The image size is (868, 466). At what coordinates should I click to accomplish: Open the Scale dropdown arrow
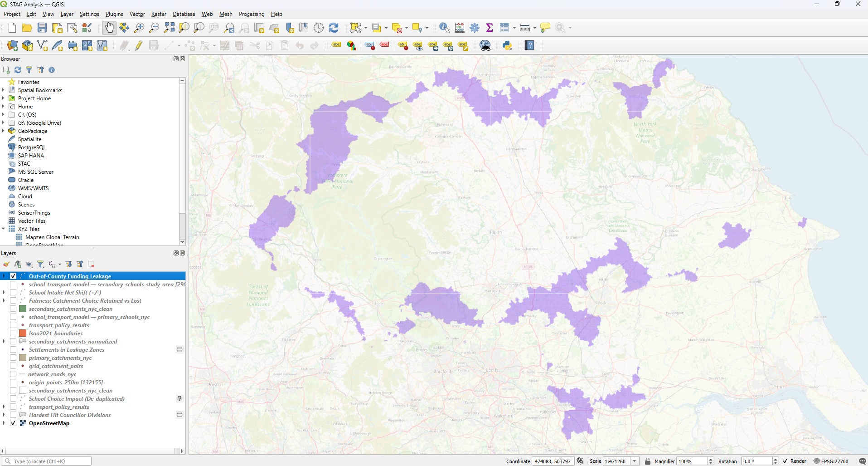[x=635, y=461]
